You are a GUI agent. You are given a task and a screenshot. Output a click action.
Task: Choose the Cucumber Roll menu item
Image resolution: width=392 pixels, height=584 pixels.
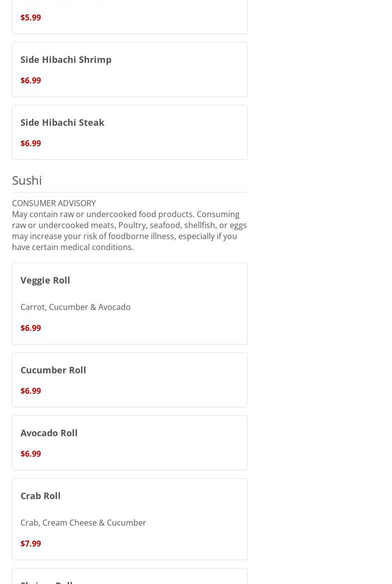tap(53, 370)
